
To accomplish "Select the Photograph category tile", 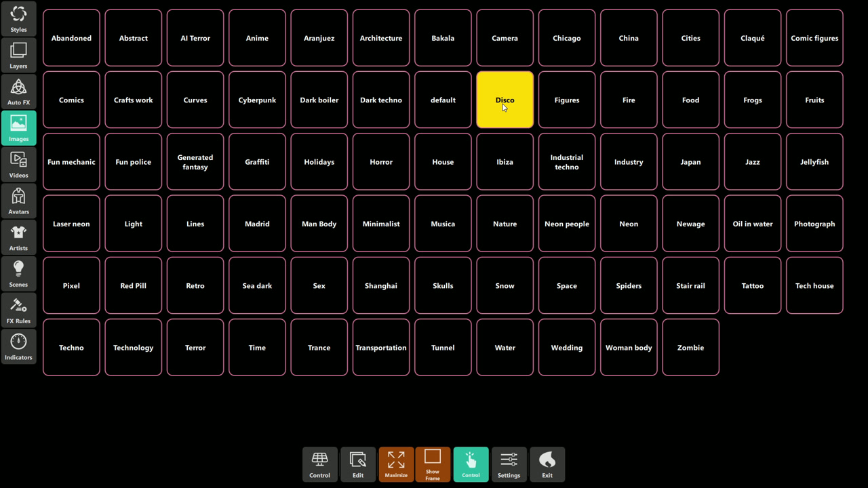I will click(814, 224).
